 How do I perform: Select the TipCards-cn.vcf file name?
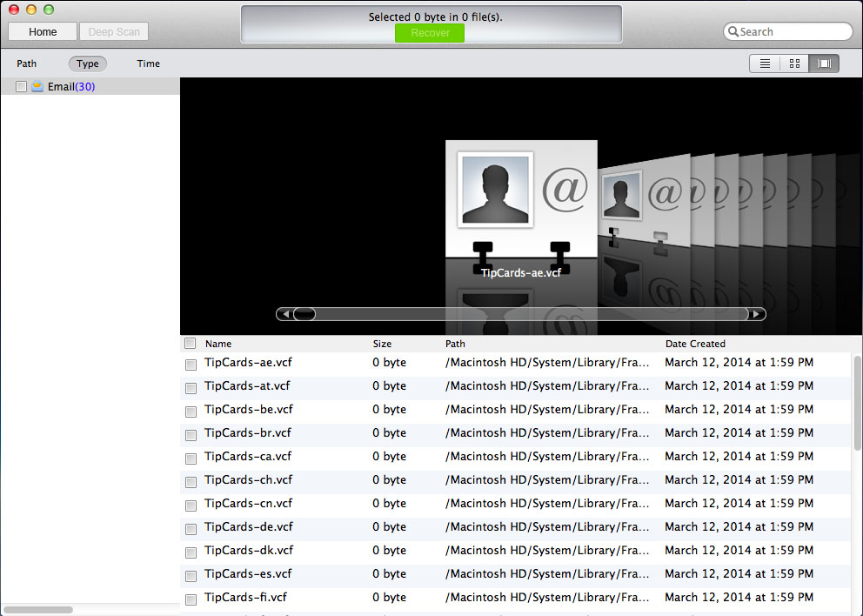tap(249, 503)
